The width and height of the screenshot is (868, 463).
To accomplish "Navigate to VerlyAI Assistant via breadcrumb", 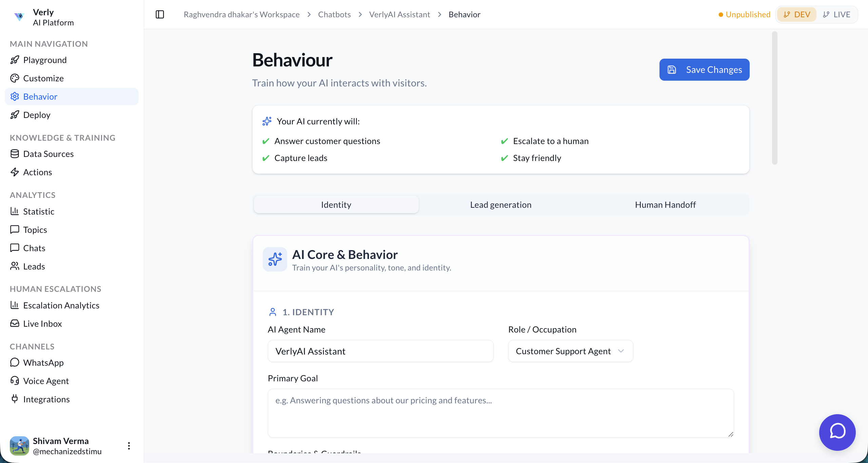I will tap(399, 14).
